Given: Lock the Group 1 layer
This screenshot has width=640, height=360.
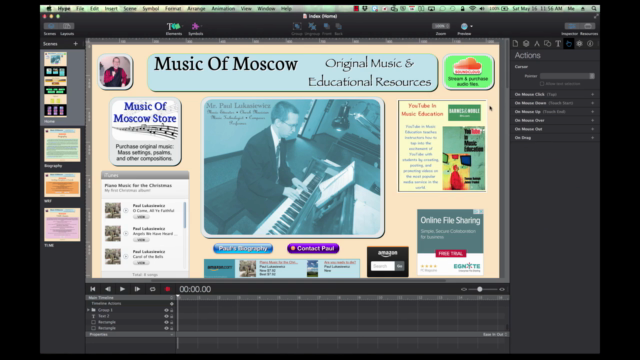Looking at the screenshot, I should (171, 310).
